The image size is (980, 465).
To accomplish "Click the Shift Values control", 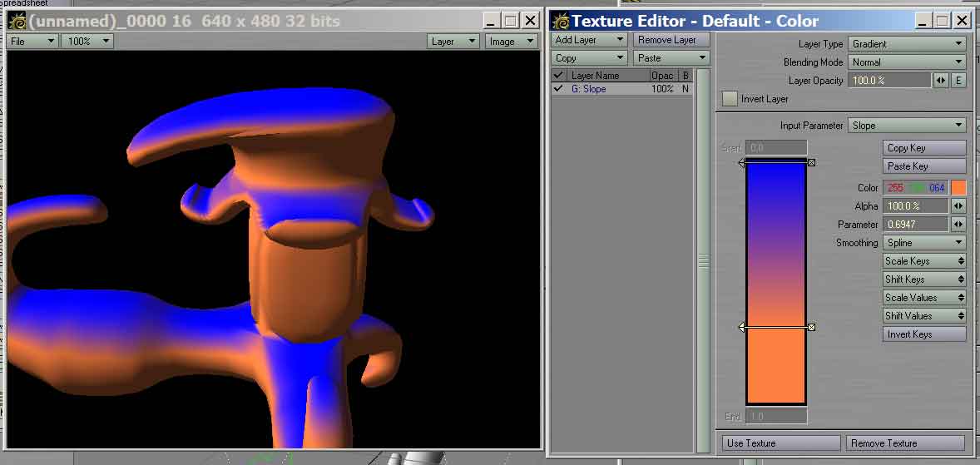I will coord(924,315).
